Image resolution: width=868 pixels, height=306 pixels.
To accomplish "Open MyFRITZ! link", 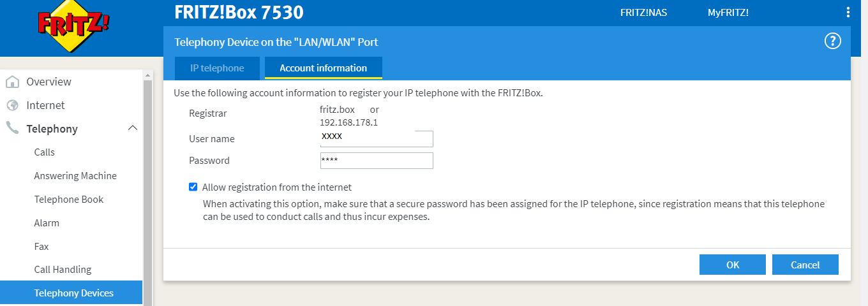I will click(728, 13).
